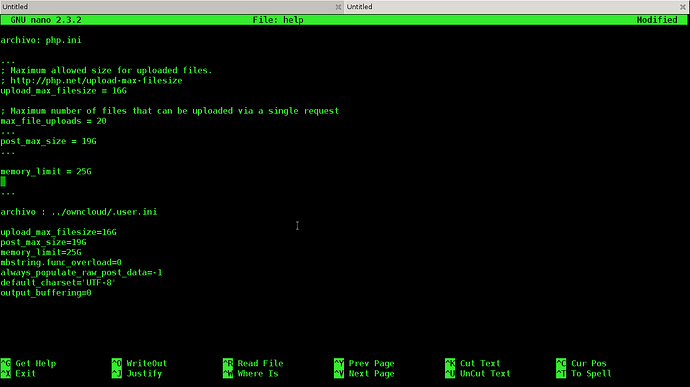Click the To Spell shortcut label

click(x=591, y=374)
